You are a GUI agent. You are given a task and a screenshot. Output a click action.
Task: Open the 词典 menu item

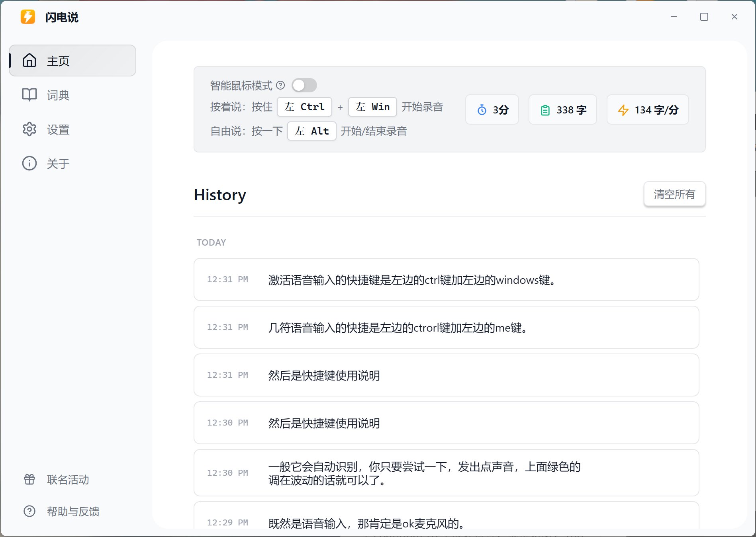point(58,95)
